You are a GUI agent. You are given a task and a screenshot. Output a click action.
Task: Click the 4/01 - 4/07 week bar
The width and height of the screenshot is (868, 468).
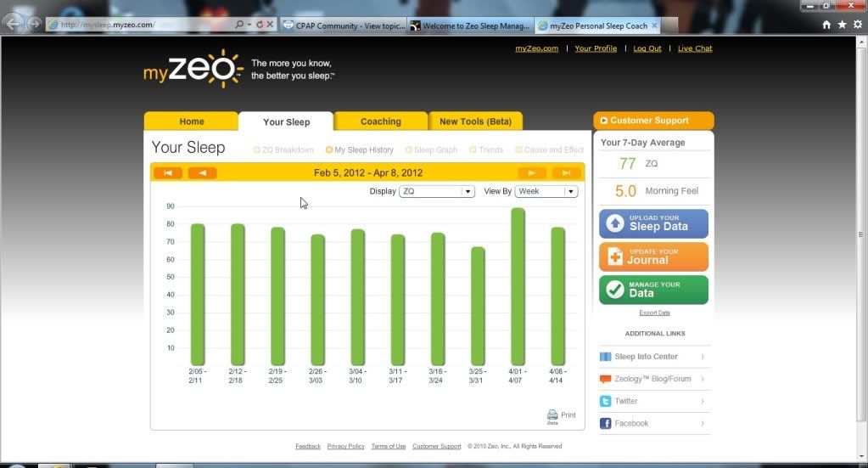point(518,286)
